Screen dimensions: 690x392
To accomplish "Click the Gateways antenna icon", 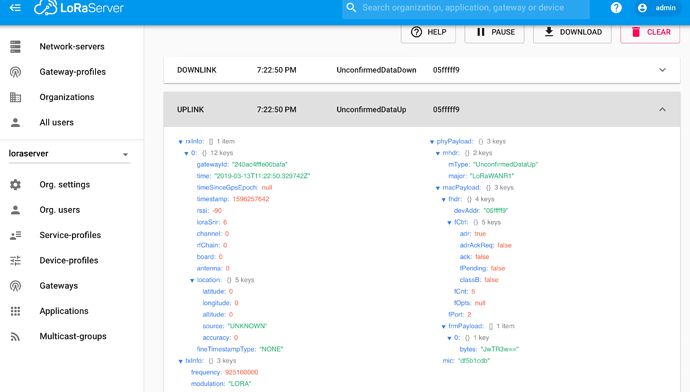I will [15, 286].
